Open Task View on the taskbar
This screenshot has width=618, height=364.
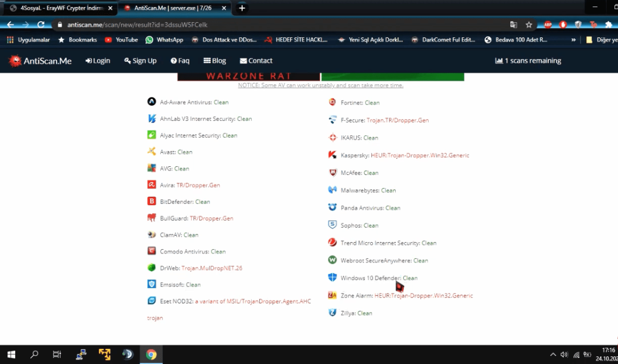pyautogui.click(x=57, y=354)
